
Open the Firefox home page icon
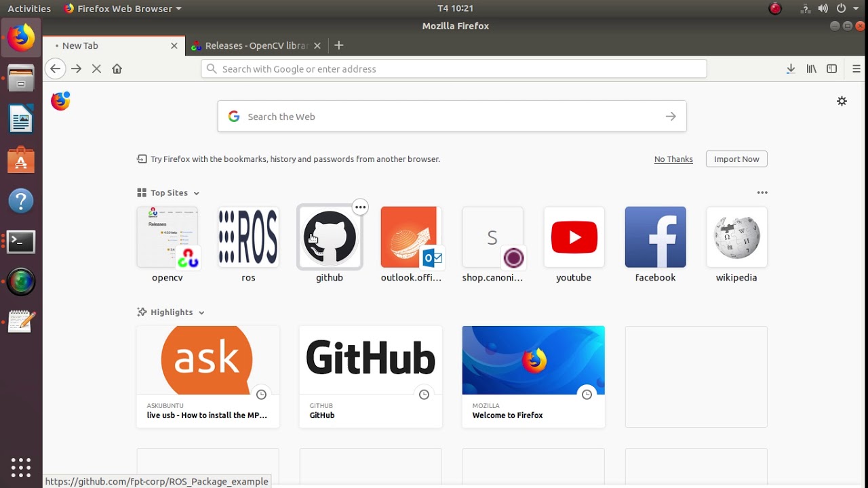coord(117,68)
